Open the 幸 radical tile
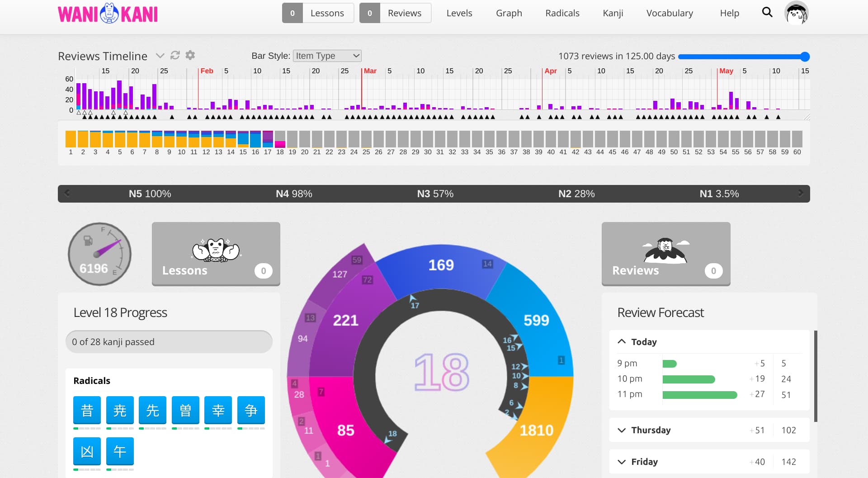The image size is (868, 478). tap(218, 410)
